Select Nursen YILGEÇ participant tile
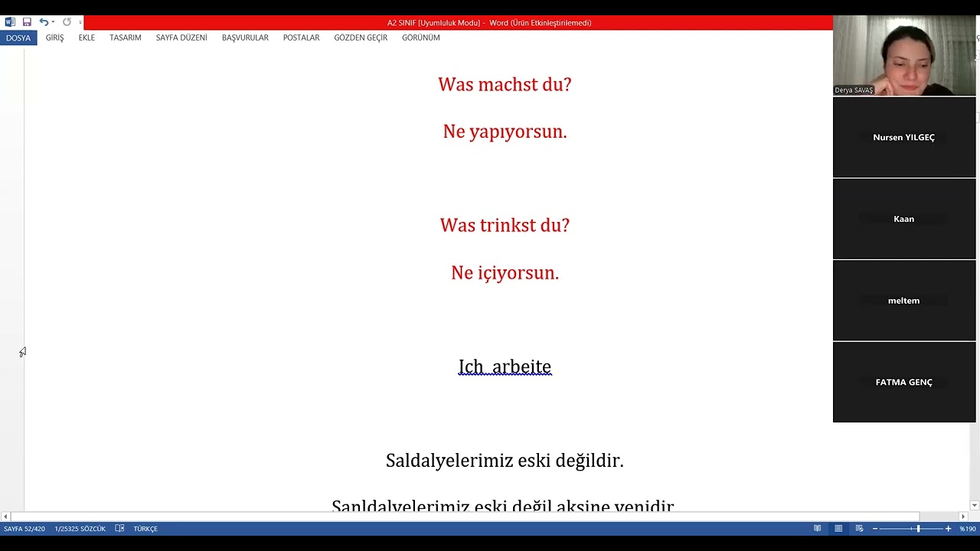 (904, 137)
